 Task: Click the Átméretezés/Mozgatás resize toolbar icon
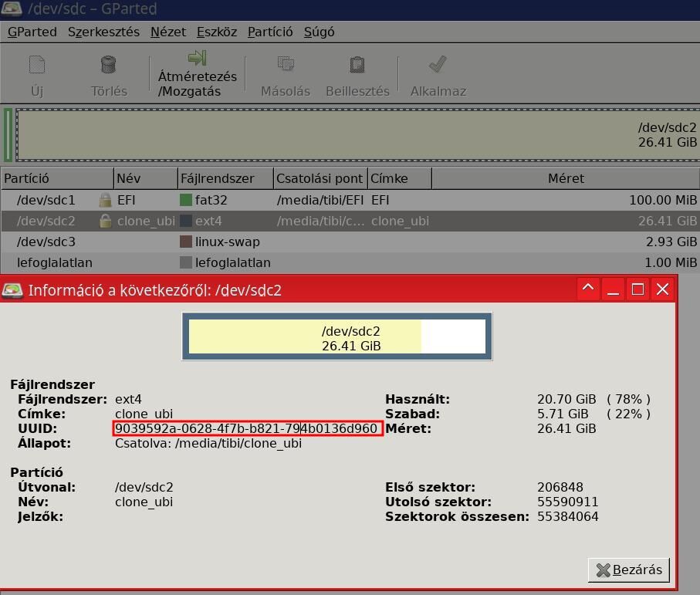coord(197,58)
